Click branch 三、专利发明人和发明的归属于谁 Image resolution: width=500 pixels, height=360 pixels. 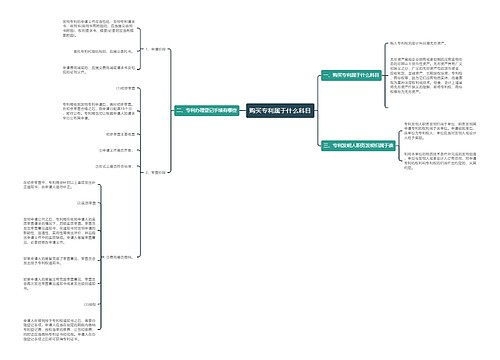coord(358,145)
